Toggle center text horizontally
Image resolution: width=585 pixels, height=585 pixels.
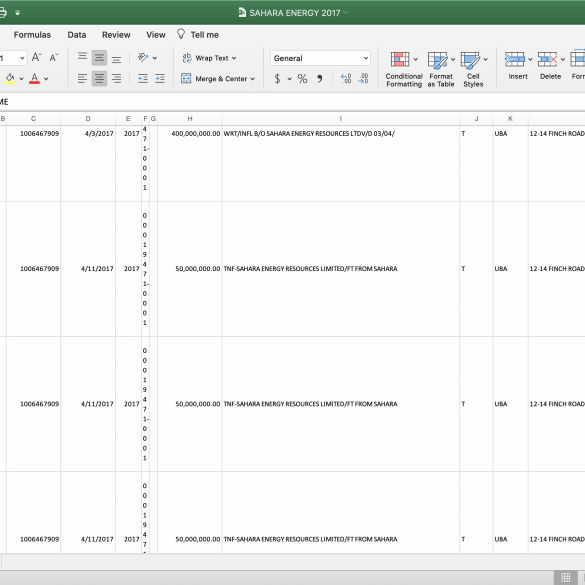tap(99, 78)
